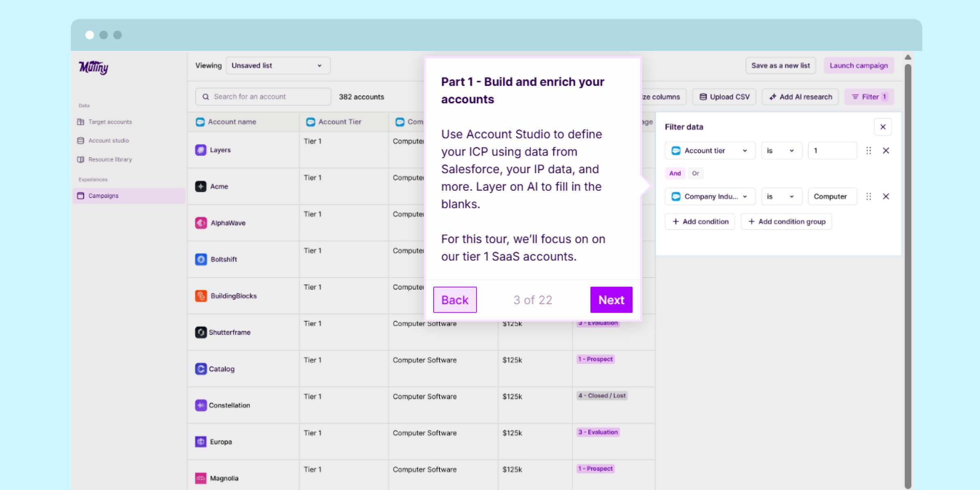Go to Target accounts in sidebar
This screenshot has height=490, width=980.
pyautogui.click(x=110, y=122)
